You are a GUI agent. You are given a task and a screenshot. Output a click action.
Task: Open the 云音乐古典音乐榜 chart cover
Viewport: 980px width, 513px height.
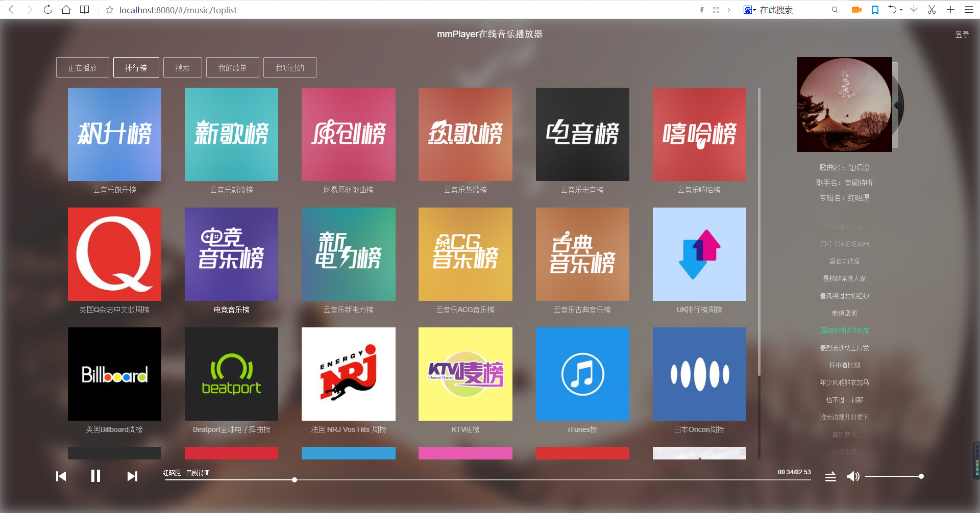click(582, 254)
